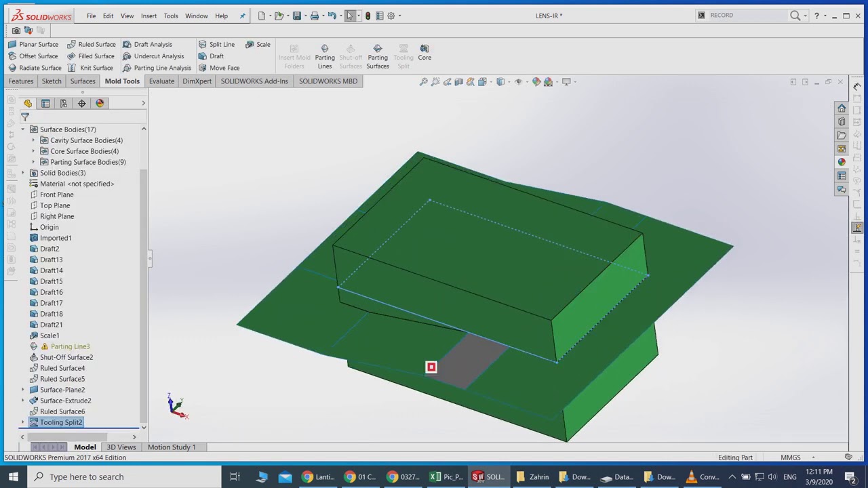Select the Scale tool
This screenshot has width=868, height=488.
pos(258,44)
